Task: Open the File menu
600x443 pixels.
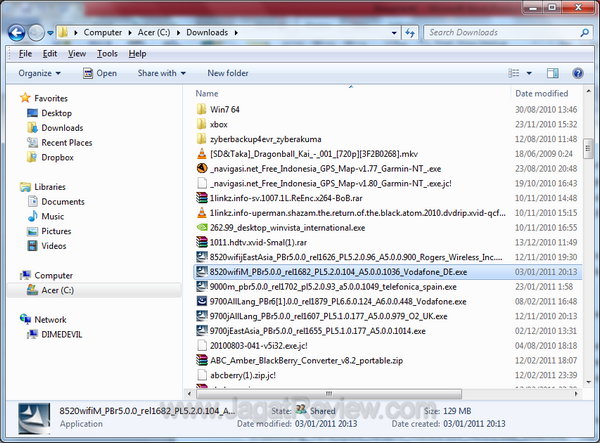Action: point(25,54)
